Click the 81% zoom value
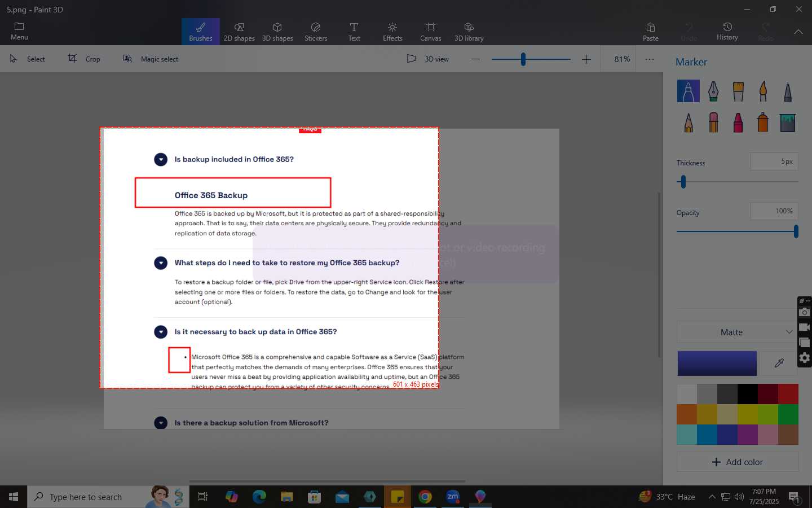 coord(622,59)
